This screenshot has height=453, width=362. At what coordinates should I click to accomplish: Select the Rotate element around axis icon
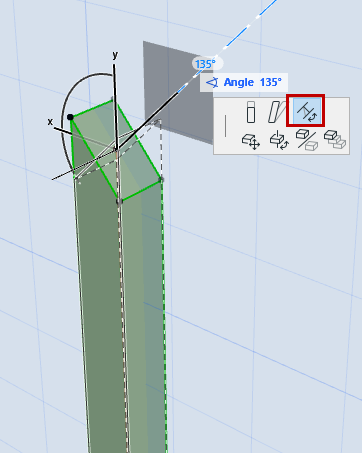pyautogui.click(x=279, y=140)
